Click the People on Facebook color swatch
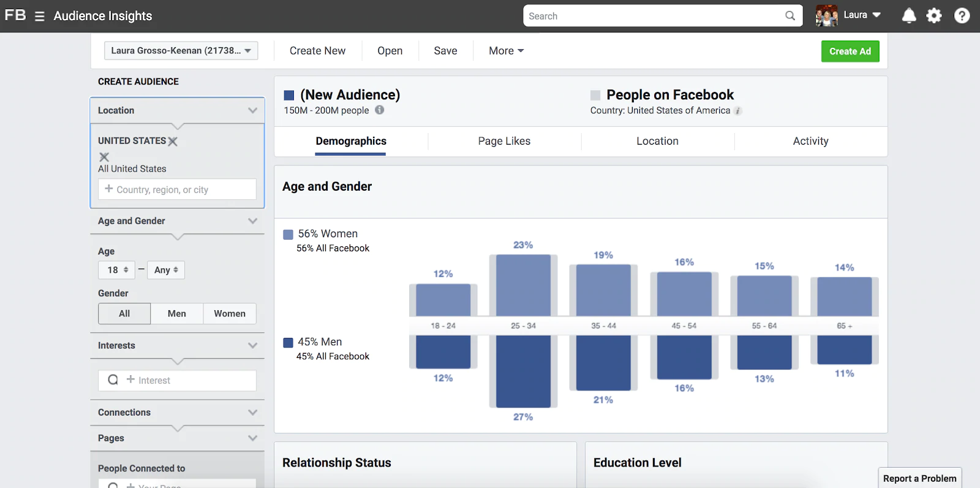 (x=595, y=95)
